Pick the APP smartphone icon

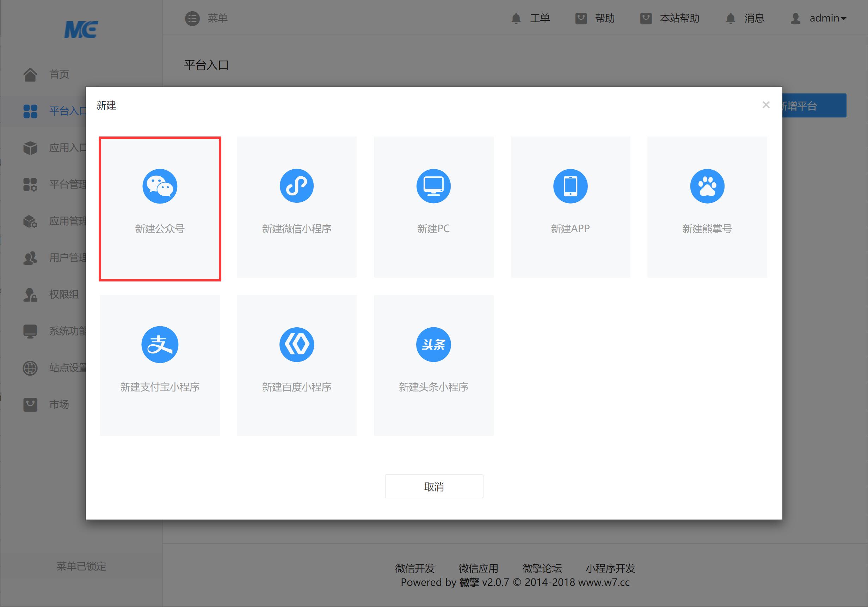click(x=570, y=186)
